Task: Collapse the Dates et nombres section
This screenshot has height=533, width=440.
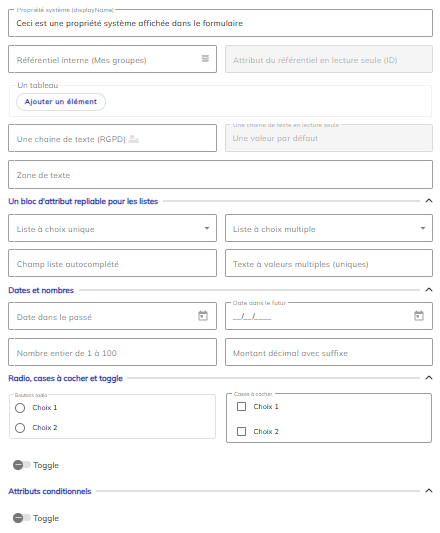Action: (x=429, y=290)
